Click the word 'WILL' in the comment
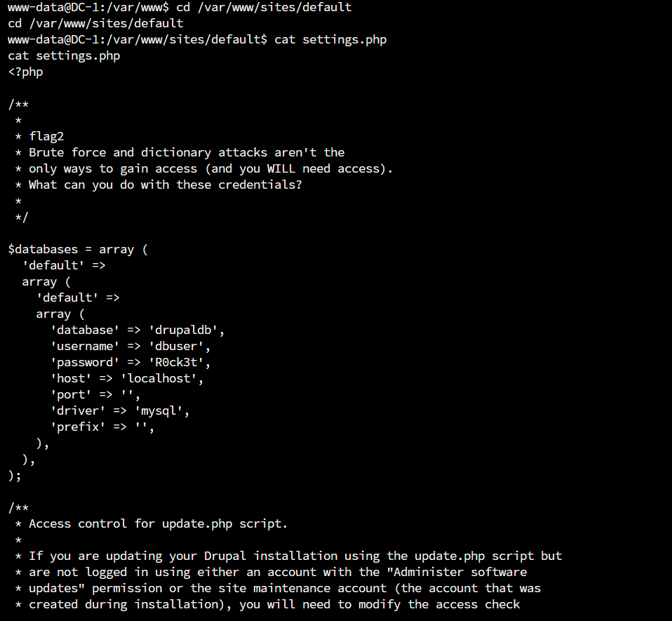 281,168
